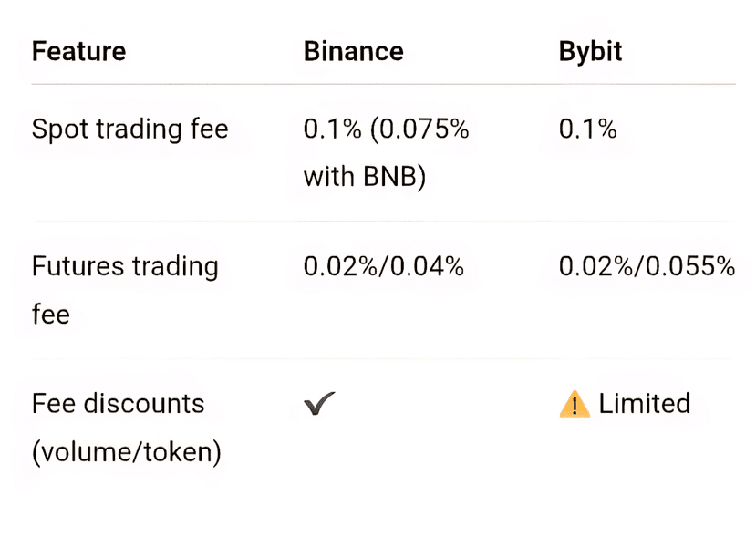The height and width of the screenshot is (547, 756).
Task: Click the lone 'fee' word under Futures trading
Action: tap(51, 314)
